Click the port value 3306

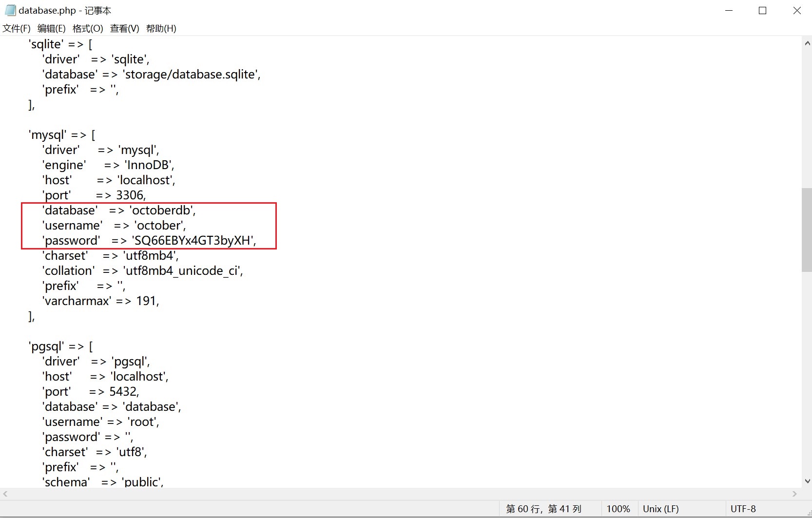click(131, 195)
